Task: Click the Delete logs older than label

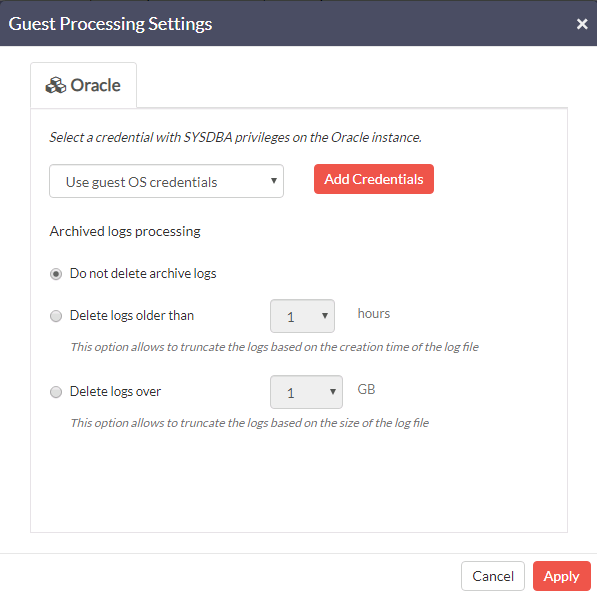Action: (x=132, y=316)
